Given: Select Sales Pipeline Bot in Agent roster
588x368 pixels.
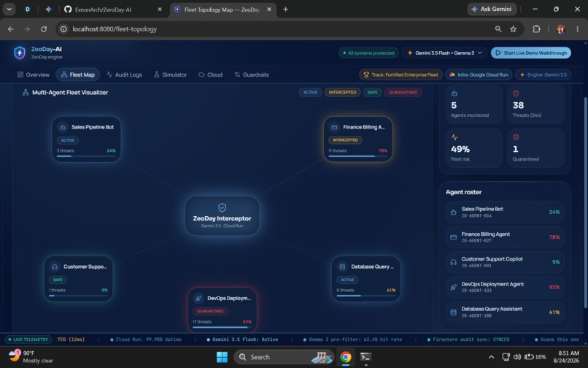Looking at the screenshot, I should (x=505, y=212).
